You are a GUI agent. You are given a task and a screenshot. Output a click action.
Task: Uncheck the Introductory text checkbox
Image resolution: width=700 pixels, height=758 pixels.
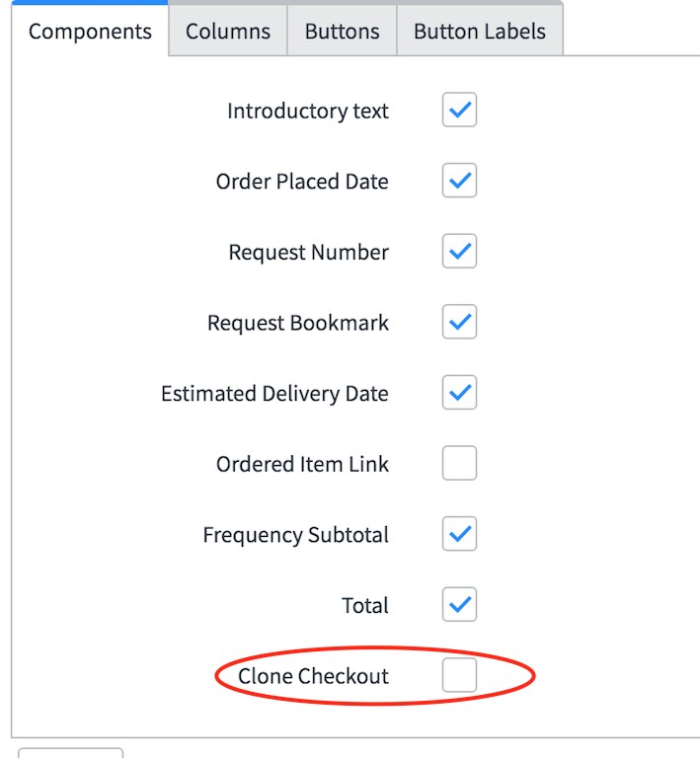click(459, 111)
